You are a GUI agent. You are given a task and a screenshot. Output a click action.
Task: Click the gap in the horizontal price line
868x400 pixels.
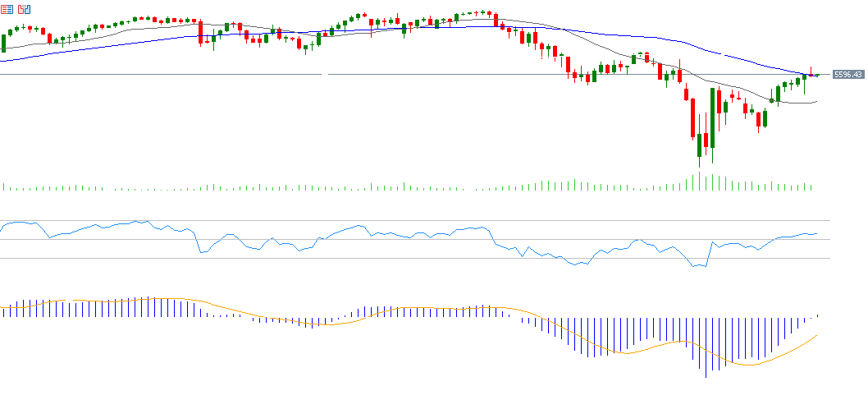tap(325, 75)
